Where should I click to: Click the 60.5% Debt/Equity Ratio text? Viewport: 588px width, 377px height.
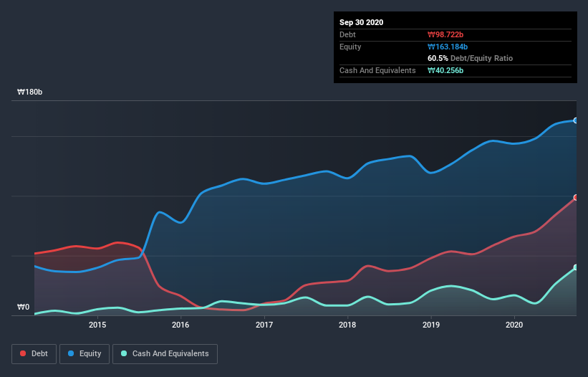(x=470, y=58)
